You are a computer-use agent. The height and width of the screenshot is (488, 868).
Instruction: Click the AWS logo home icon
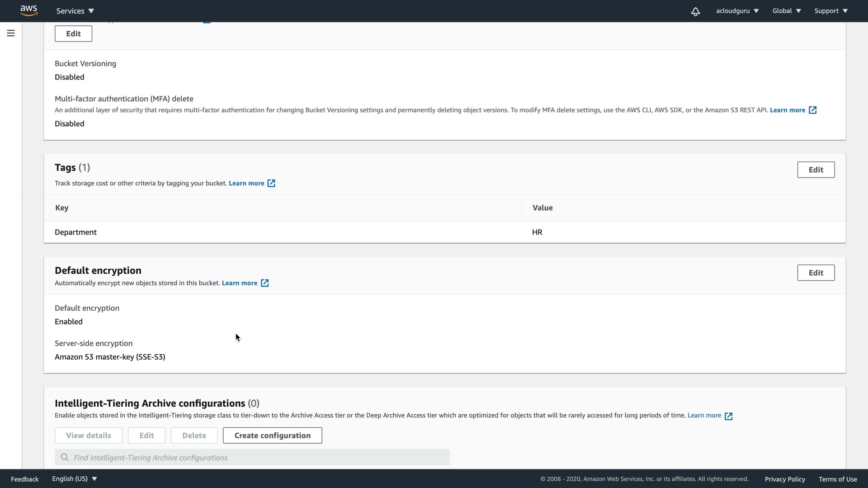pyautogui.click(x=28, y=10)
